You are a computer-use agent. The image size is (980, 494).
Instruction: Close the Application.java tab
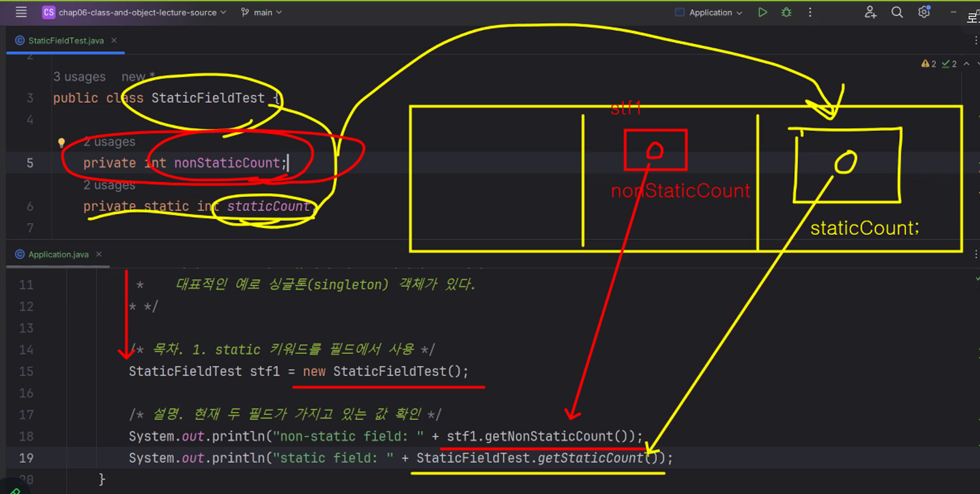pos(98,254)
